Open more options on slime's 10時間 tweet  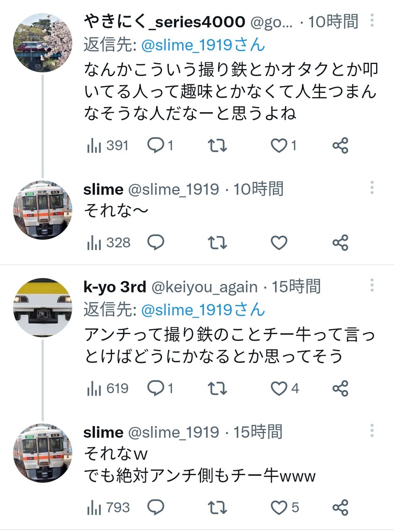[x=372, y=188]
